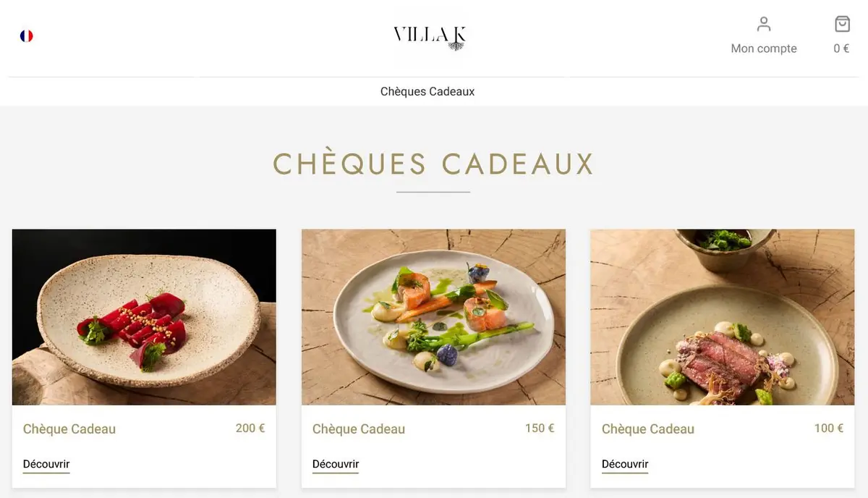Select the Chèques Cadeaux menu item

427,91
